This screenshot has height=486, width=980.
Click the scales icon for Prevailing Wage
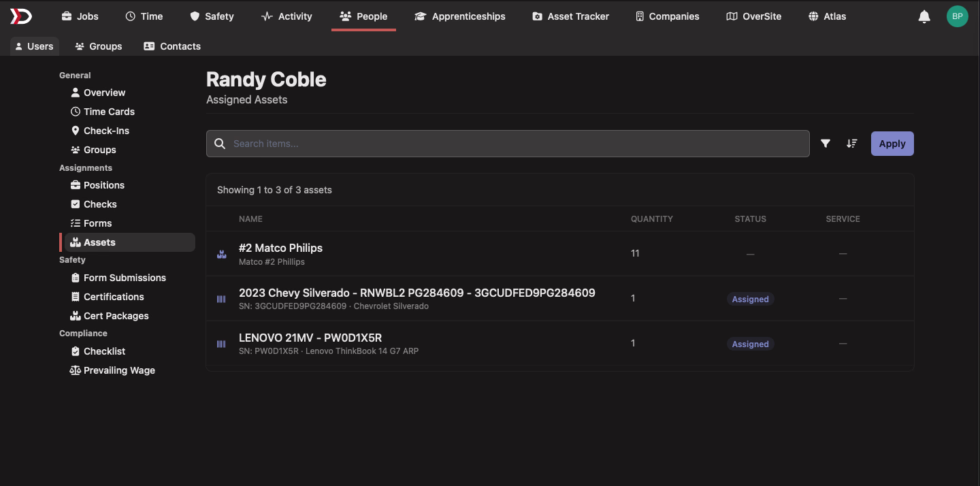point(76,370)
